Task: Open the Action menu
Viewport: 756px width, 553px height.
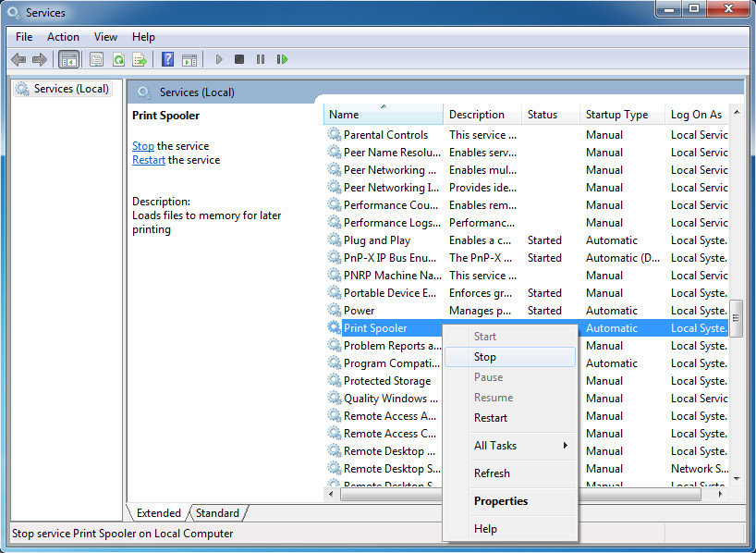Action: (x=63, y=37)
